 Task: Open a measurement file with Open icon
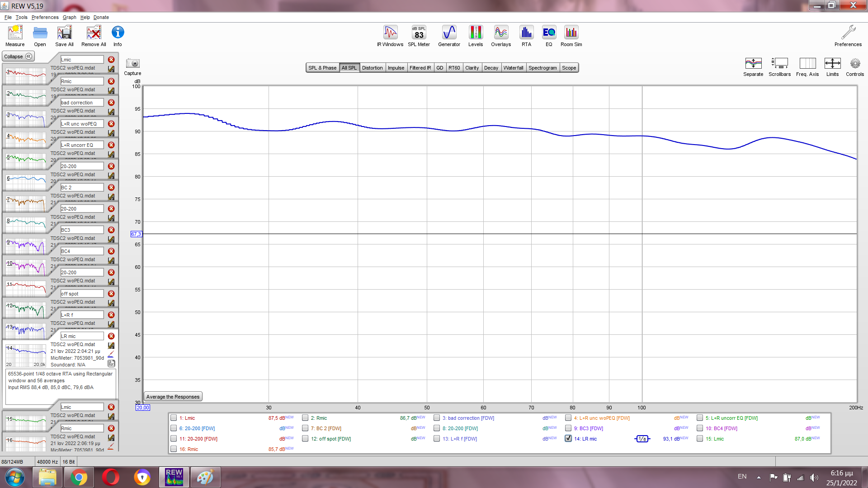pyautogui.click(x=40, y=36)
